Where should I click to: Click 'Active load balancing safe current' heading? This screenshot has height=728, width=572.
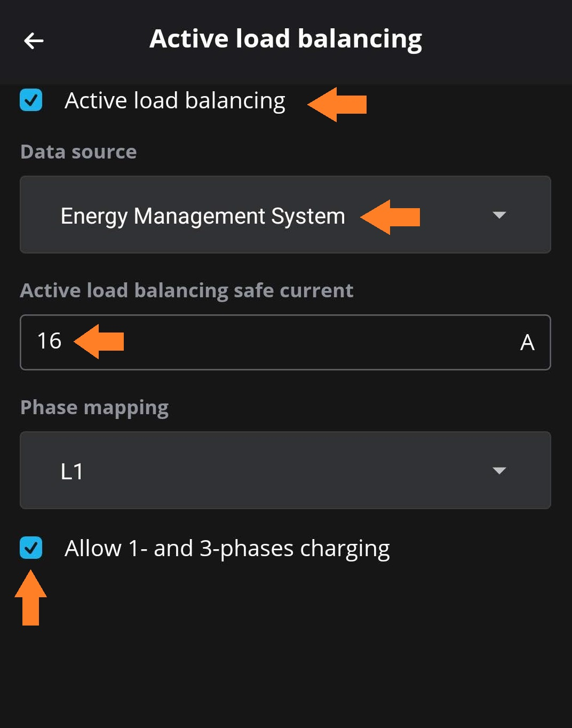[x=187, y=291]
